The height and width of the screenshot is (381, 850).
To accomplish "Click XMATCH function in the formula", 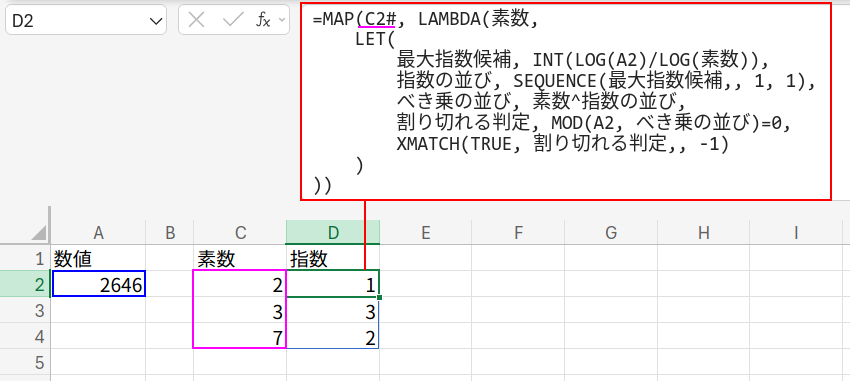I will click(427, 144).
